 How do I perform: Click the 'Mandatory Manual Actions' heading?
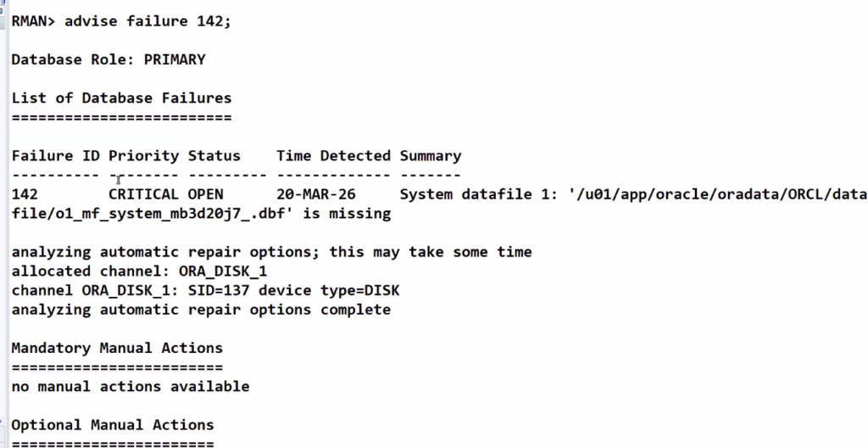coord(117,348)
